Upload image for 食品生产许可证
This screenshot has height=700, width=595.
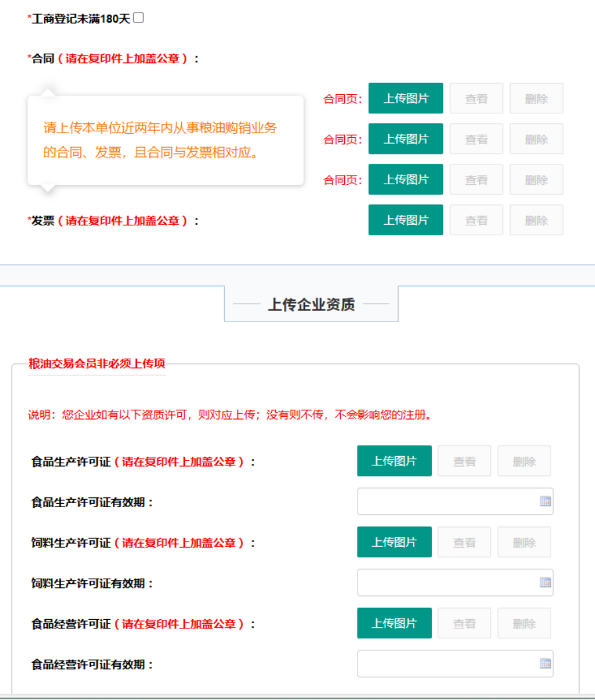394,461
